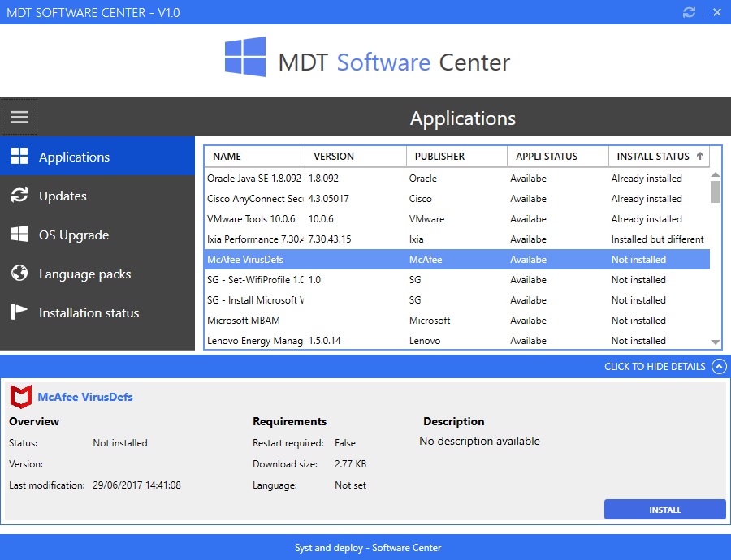
Task: Toggle the hamburger navigation menu
Action: click(x=19, y=116)
